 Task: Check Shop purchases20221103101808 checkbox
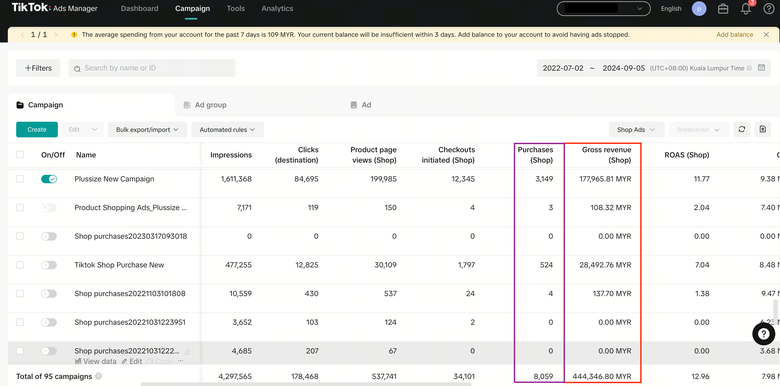coord(20,293)
